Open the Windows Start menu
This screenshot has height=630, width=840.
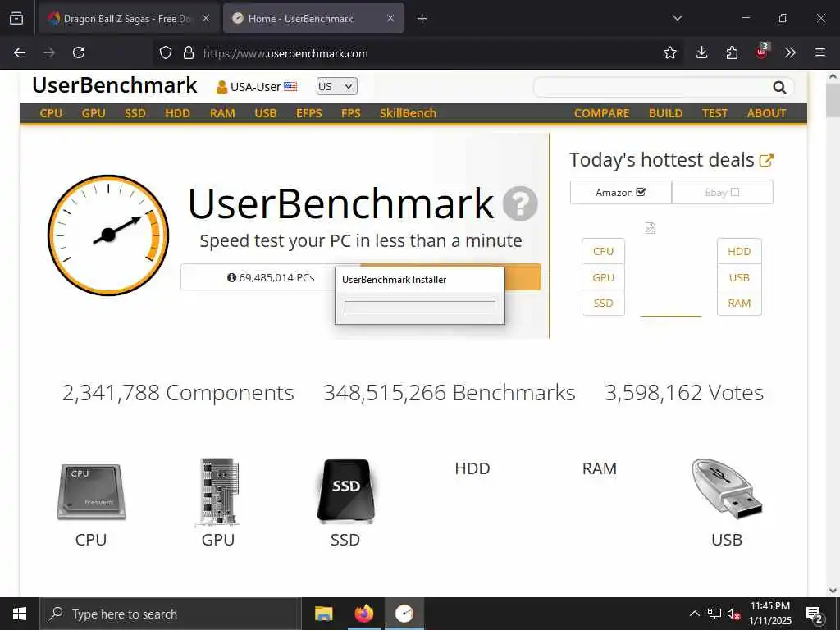point(20,614)
